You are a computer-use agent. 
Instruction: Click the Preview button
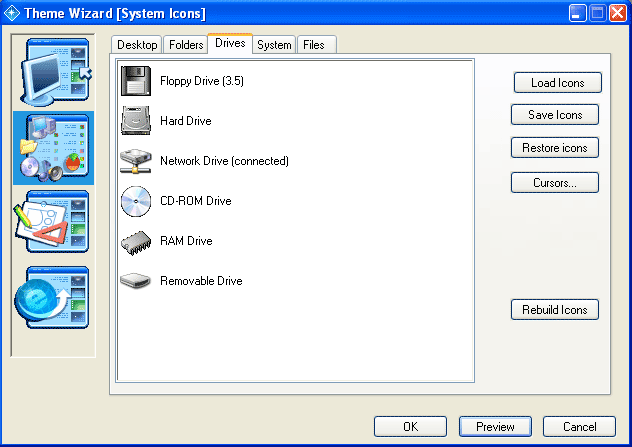pos(495,426)
